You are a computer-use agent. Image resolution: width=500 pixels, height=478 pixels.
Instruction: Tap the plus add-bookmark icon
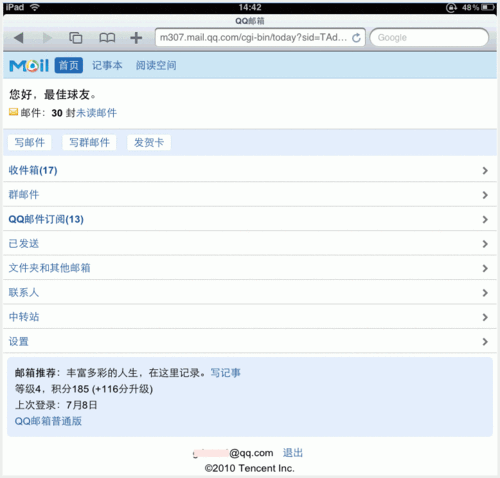click(x=136, y=38)
